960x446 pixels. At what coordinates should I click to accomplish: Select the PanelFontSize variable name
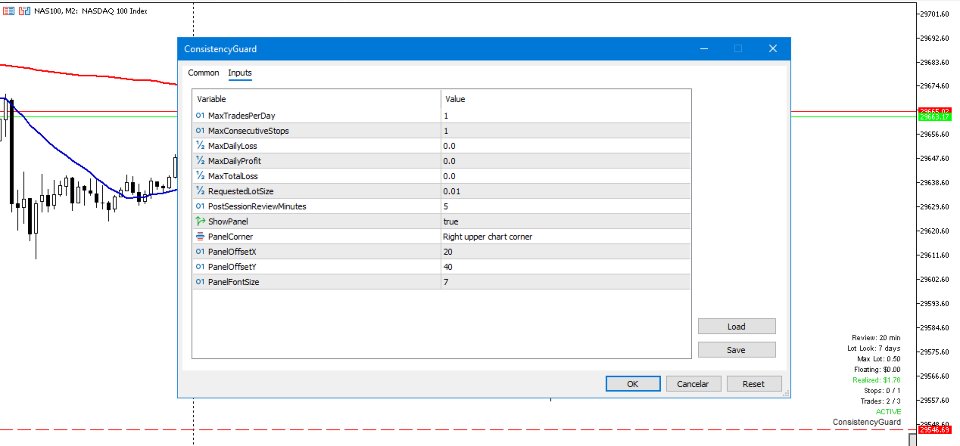233,282
